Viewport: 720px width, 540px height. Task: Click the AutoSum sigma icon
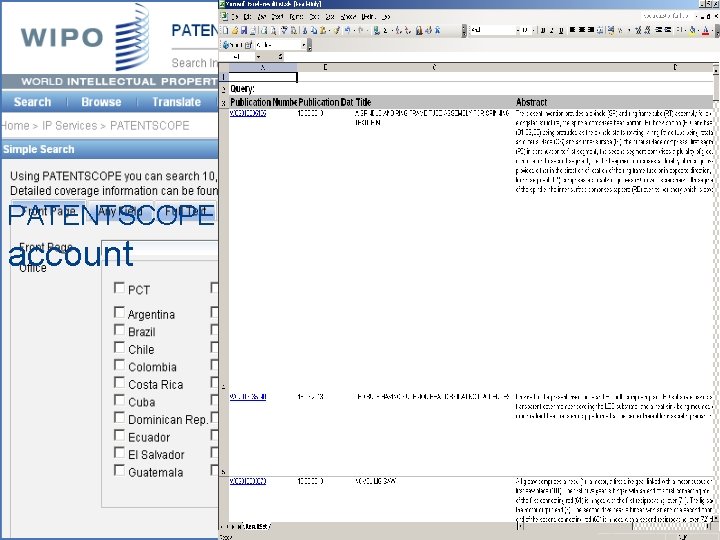pos(385,30)
